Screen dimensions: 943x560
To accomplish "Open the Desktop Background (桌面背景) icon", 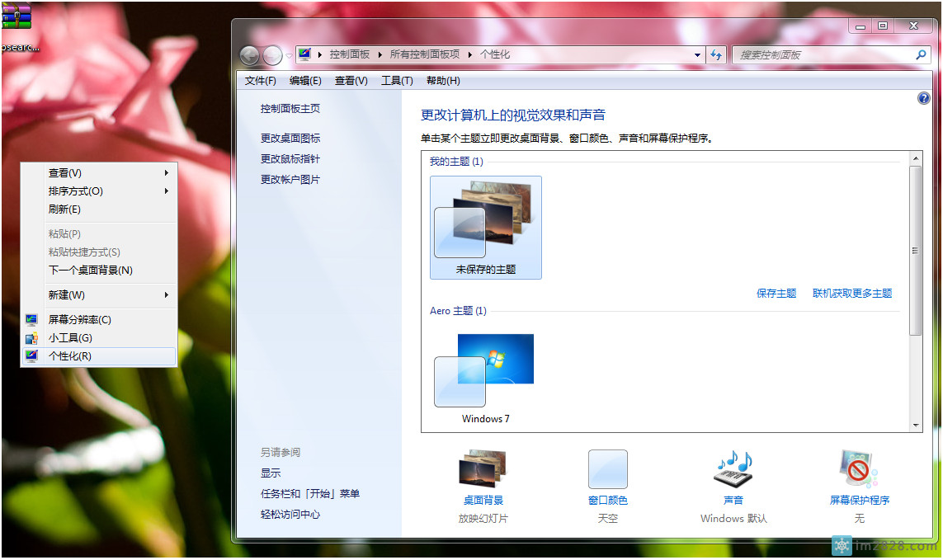I will [483, 470].
